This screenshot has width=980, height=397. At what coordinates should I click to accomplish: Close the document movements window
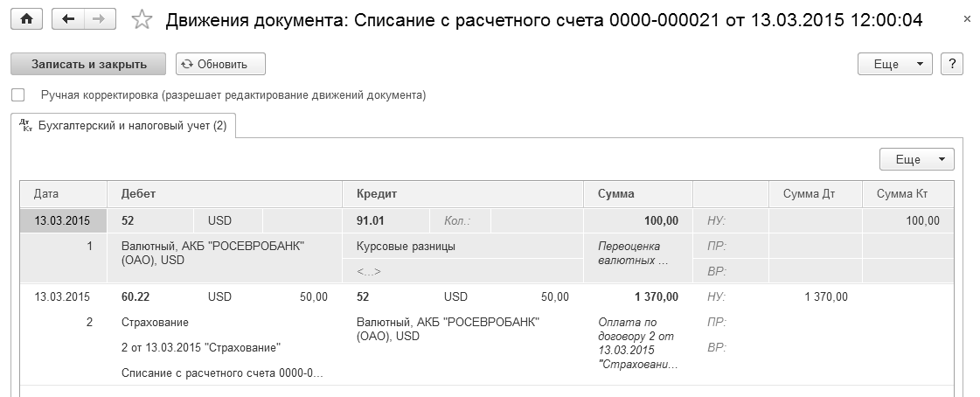pyautogui.click(x=964, y=19)
